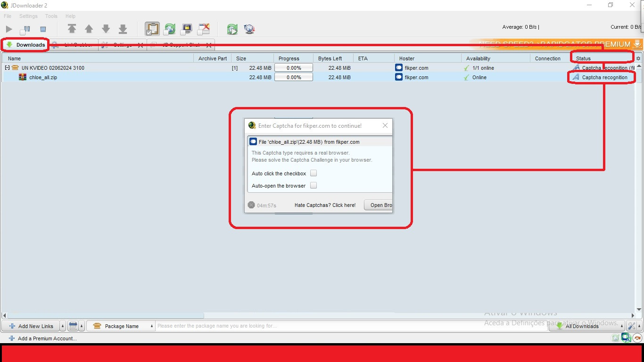The width and height of the screenshot is (644, 362).
Task: Click Hate Captchas? Click here! button
Action: click(325, 205)
